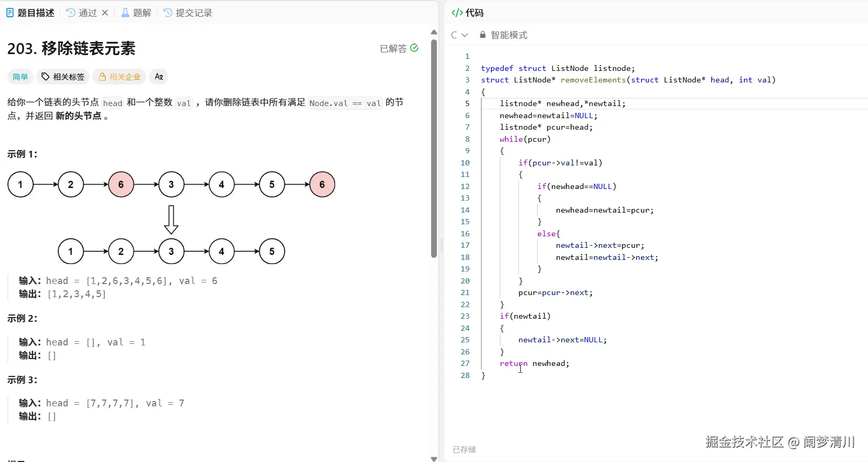The image size is (868, 462).
Task: Click the 简单 difficulty tag
Action: (x=20, y=77)
